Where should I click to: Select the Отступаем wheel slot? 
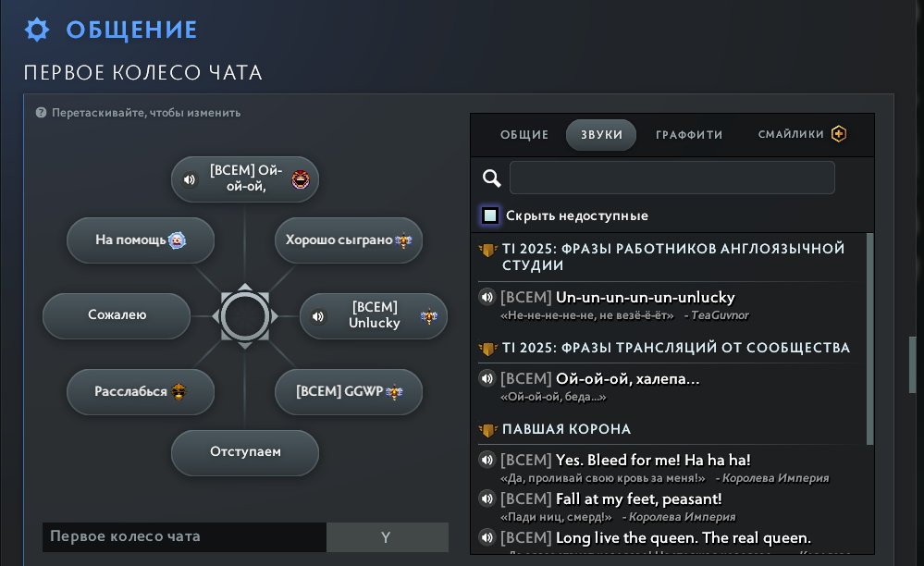[x=244, y=452]
